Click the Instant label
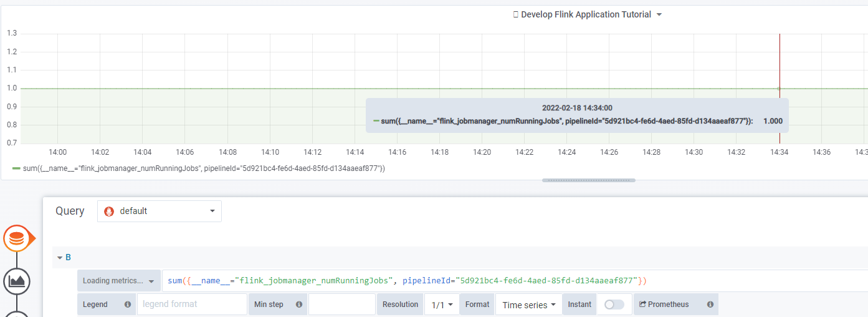The width and height of the screenshot is (868, 317). 579,305
